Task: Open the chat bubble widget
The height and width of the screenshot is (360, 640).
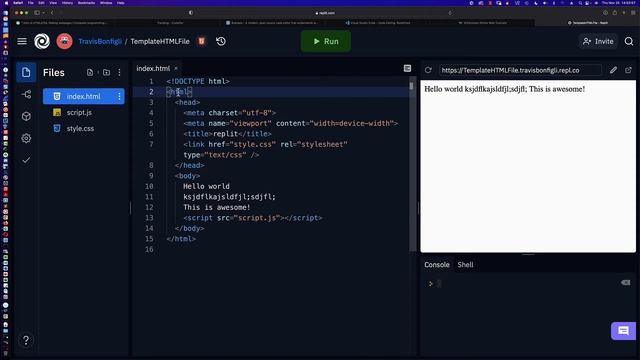Action: [x=623, y=331]
